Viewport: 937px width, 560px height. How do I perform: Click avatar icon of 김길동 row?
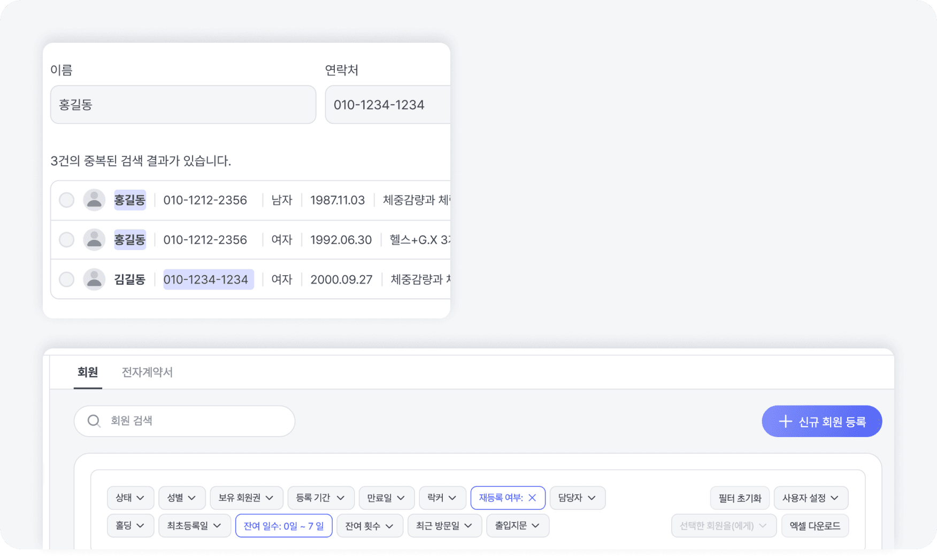tap(94, 279)
